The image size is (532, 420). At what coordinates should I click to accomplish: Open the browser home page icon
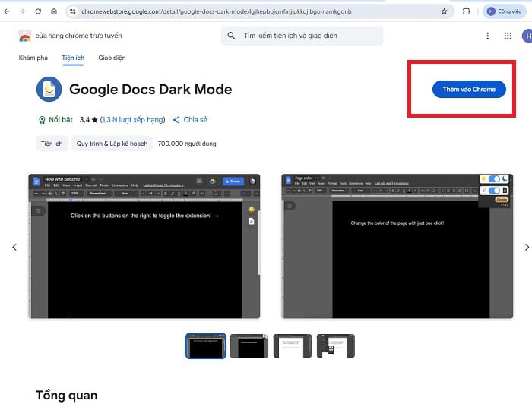pyautogui.click(x=54, y=11)
